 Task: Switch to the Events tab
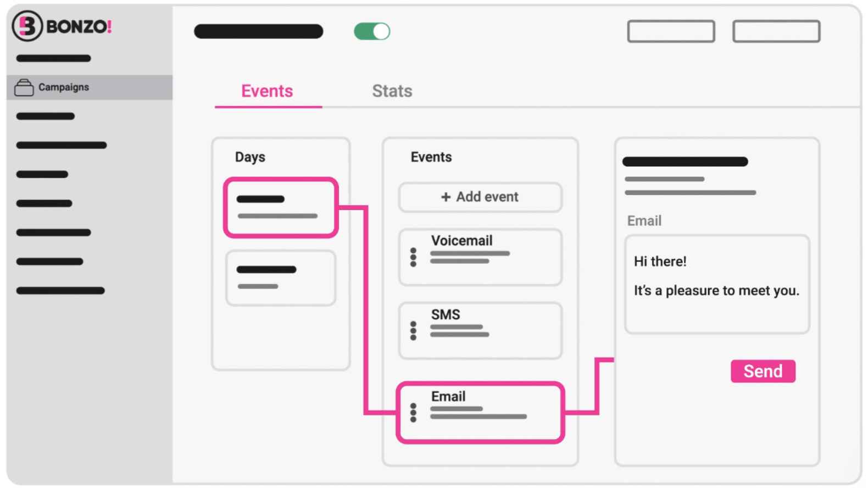(x=267, y=91)
